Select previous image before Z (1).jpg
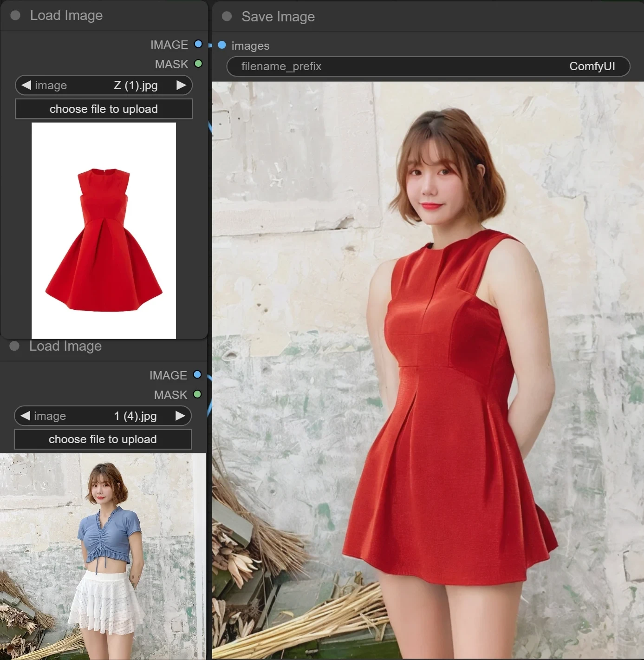Viewport: 644px width, 660px height. (26, 85)
